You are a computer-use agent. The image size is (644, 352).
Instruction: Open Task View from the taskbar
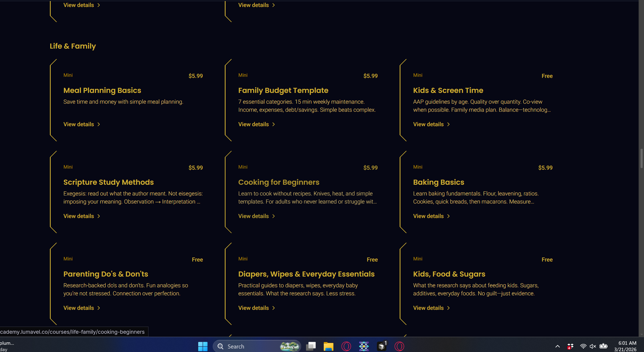point(311,346)
